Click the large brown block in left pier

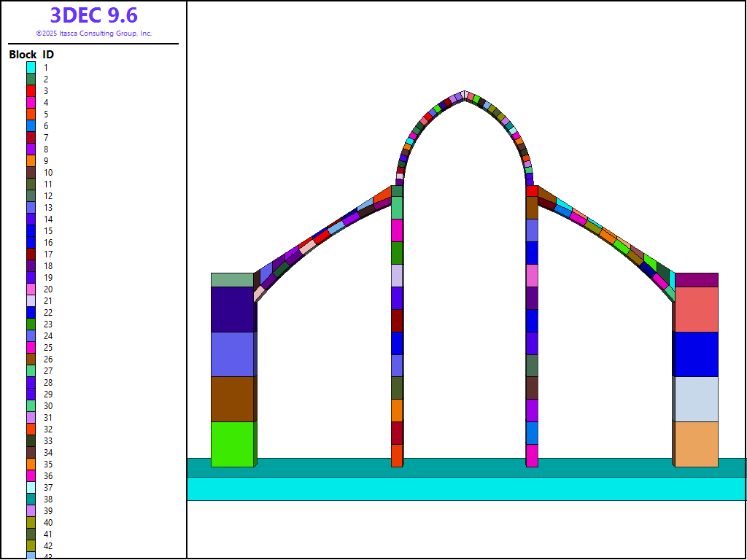click(x=232, y=399)
